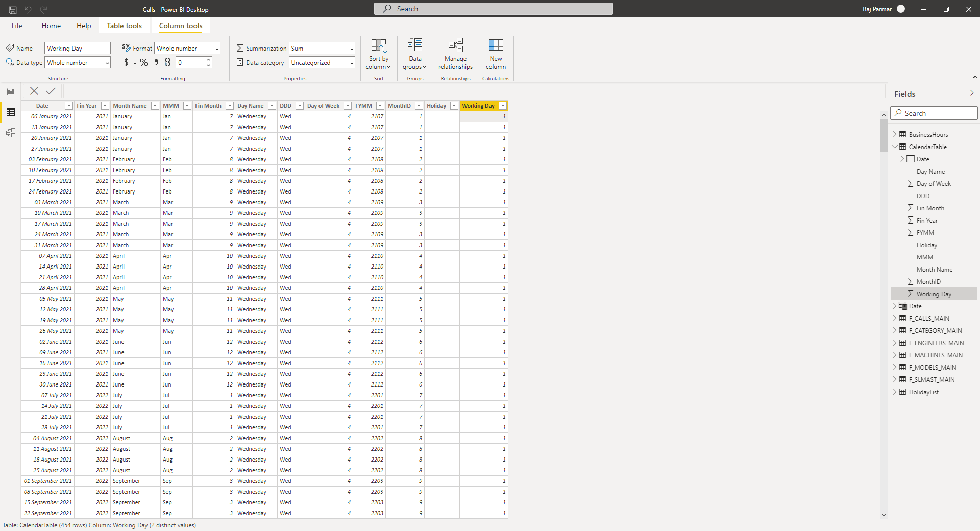
Task: Click the Save icon in title bar
Action: [13, 9]
